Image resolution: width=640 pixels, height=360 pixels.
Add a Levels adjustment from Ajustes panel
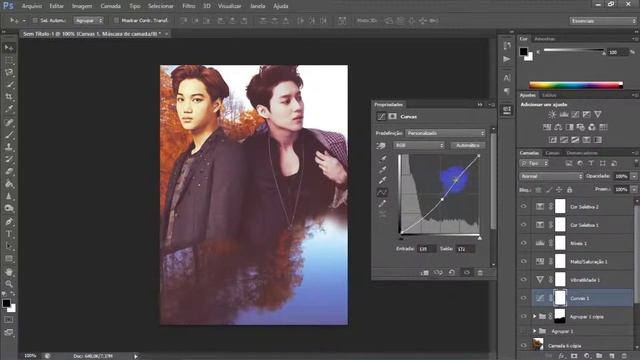point(564,114)
